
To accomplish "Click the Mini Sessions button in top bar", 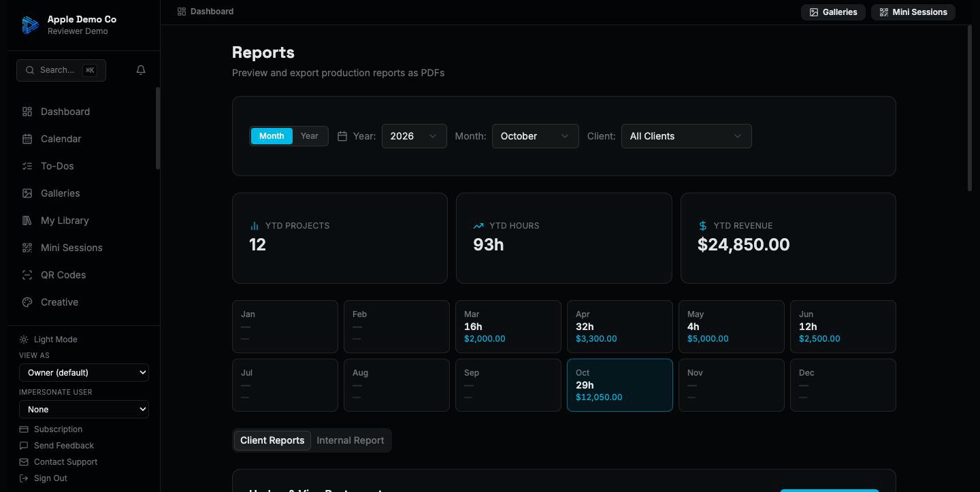I will click(x=913, y=12).
